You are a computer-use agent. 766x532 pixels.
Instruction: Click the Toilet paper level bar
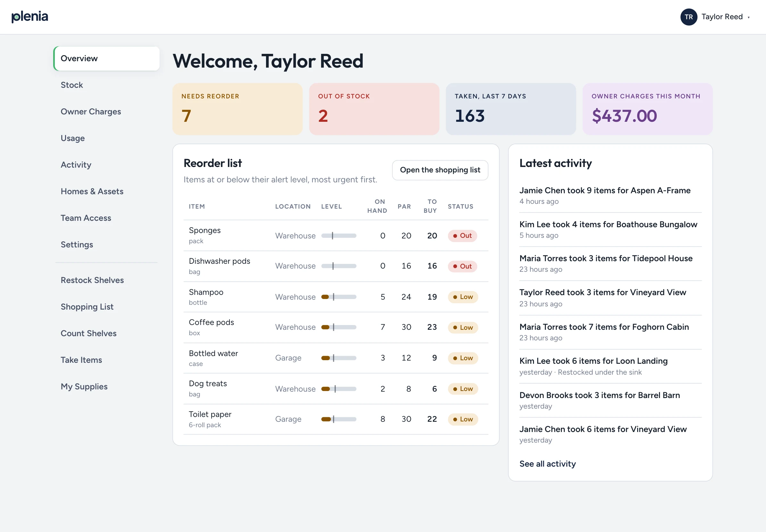pyautogui.click(x=339, y=419)
